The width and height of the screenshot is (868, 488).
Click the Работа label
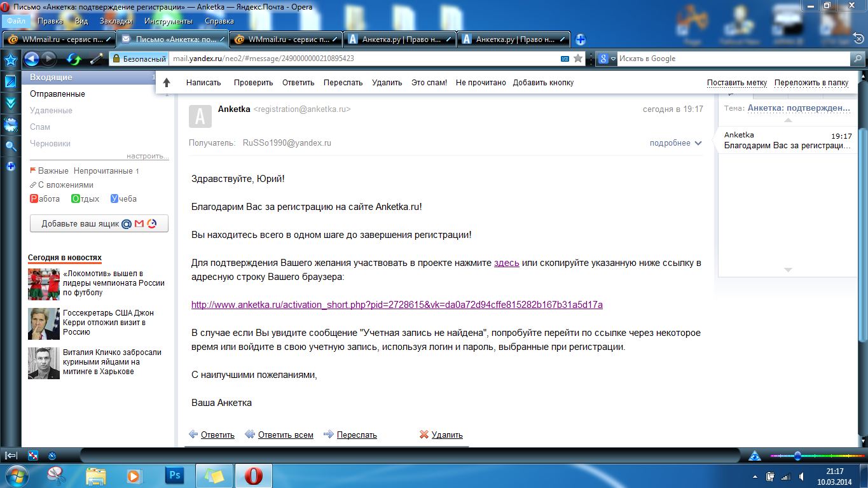45,199
